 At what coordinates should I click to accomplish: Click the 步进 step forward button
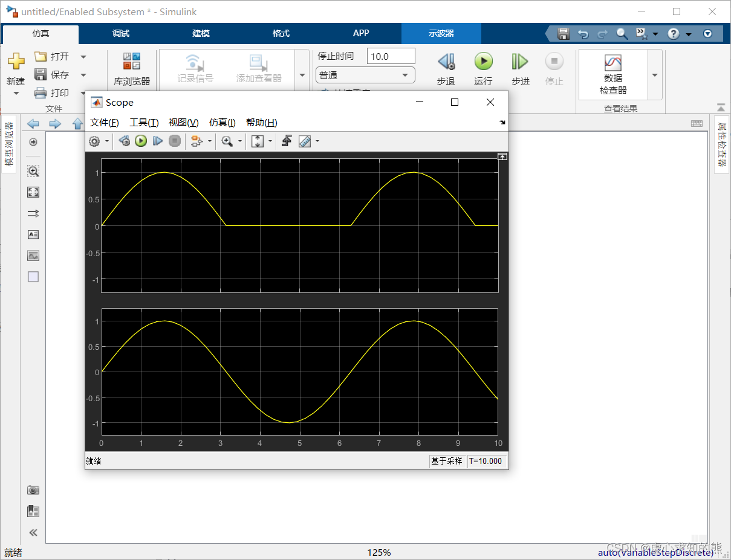pos(520,69)
